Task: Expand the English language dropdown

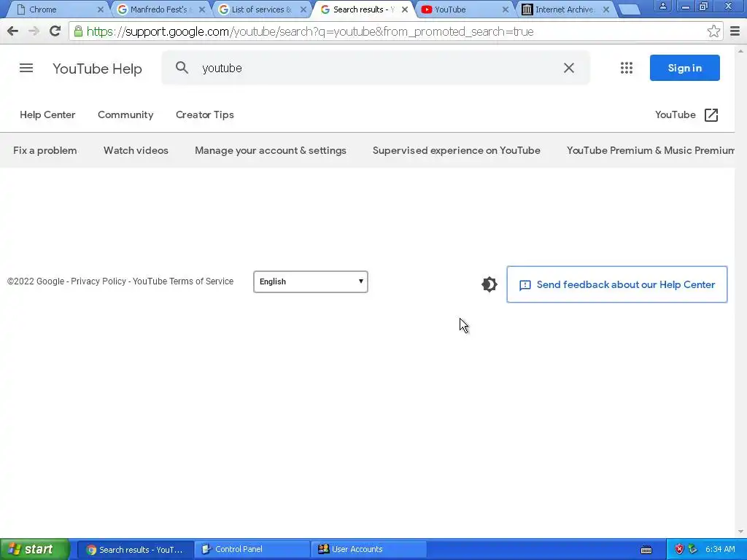Action: 311,281
